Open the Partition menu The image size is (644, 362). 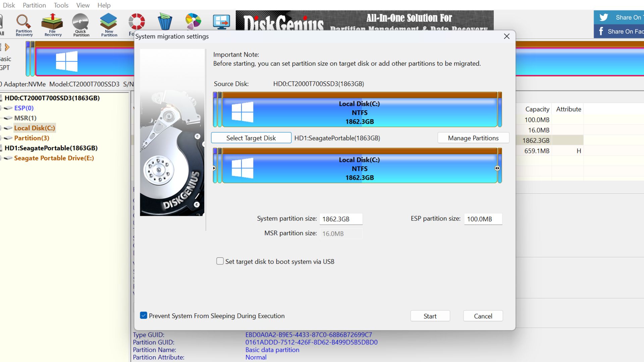click(x=34, y=5)
